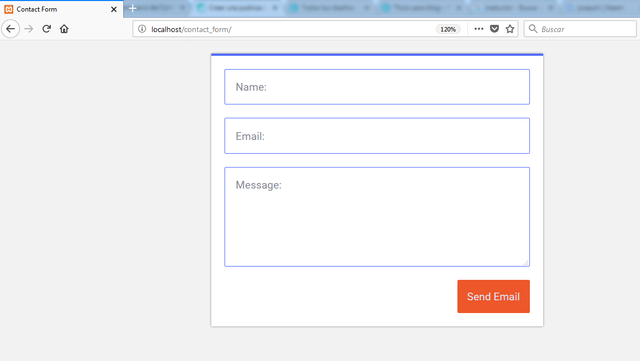Submit the form with Send Email
Viewport: 640px width, 361px height.
pos(493,296)
